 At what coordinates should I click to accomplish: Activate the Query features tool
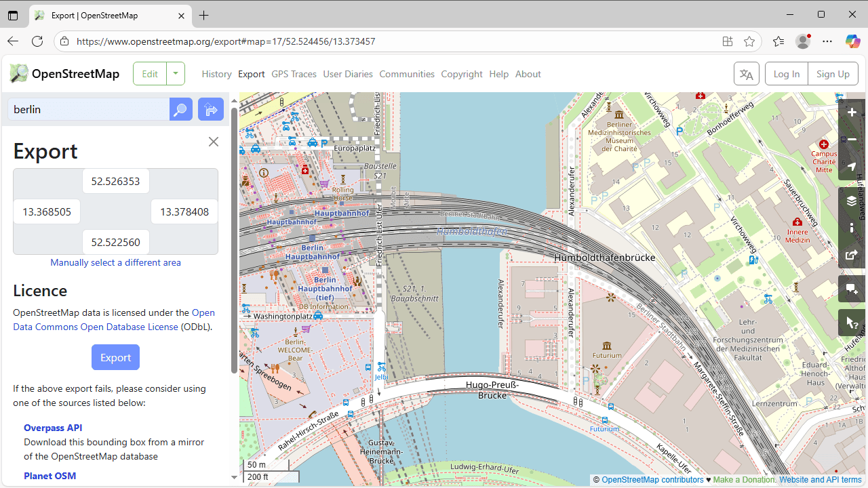(852, 323)
